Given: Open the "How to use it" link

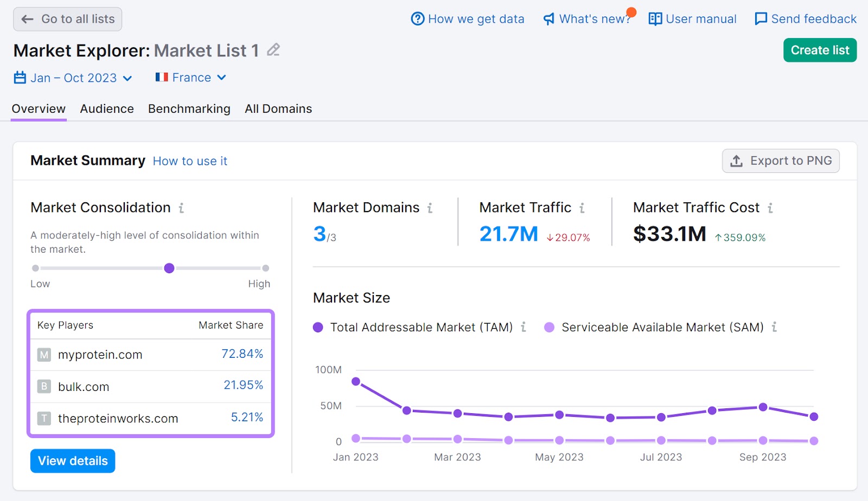Looking at the screenshot, I should [190, 160].
